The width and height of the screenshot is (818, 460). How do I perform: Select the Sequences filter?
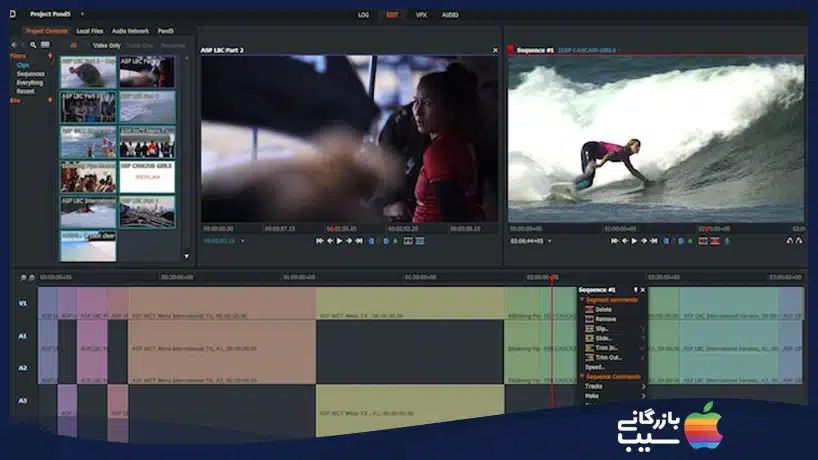click(x=29, y=74)
